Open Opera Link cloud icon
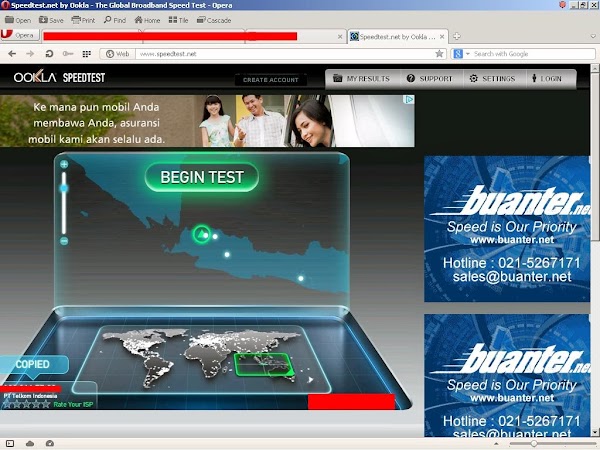The image size is (600, 450). pyautogui.click(x=30, y=444)
